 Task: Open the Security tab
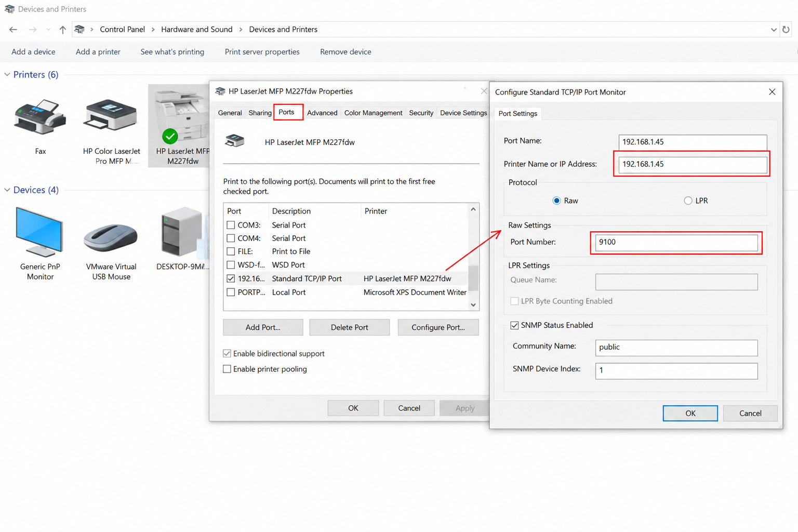(421, 113)
